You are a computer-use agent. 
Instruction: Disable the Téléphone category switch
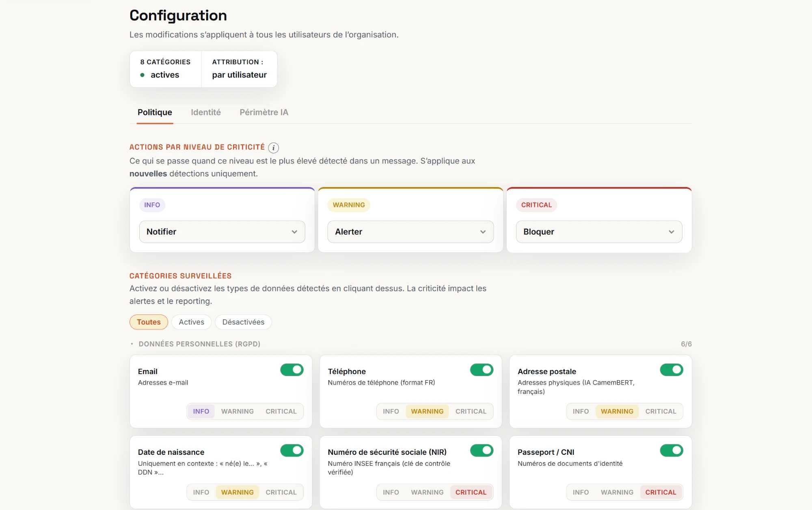482,370
